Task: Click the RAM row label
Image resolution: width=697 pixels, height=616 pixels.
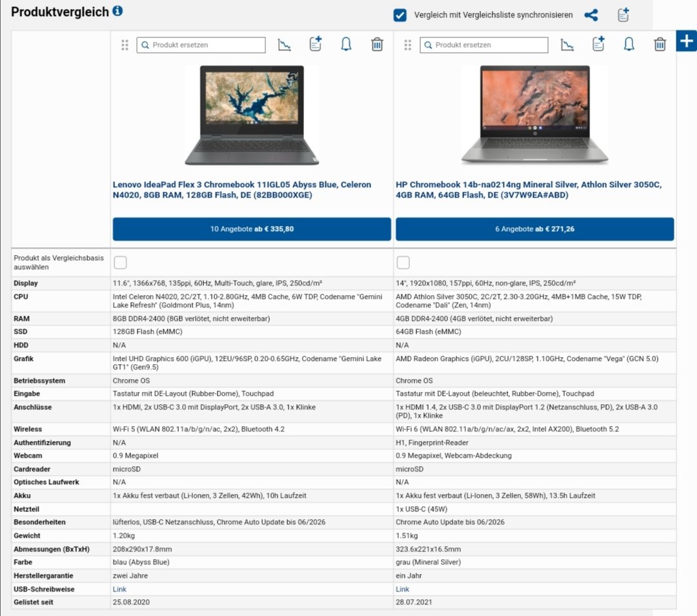Action: click(22, 318)
